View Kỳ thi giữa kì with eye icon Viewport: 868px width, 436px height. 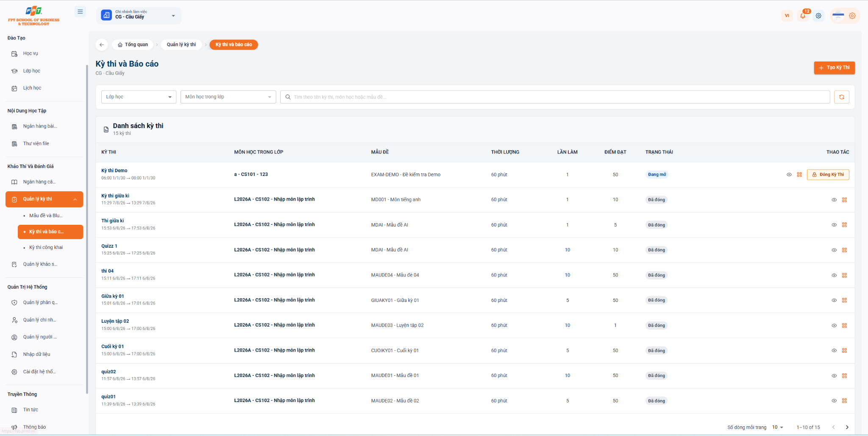834,200
